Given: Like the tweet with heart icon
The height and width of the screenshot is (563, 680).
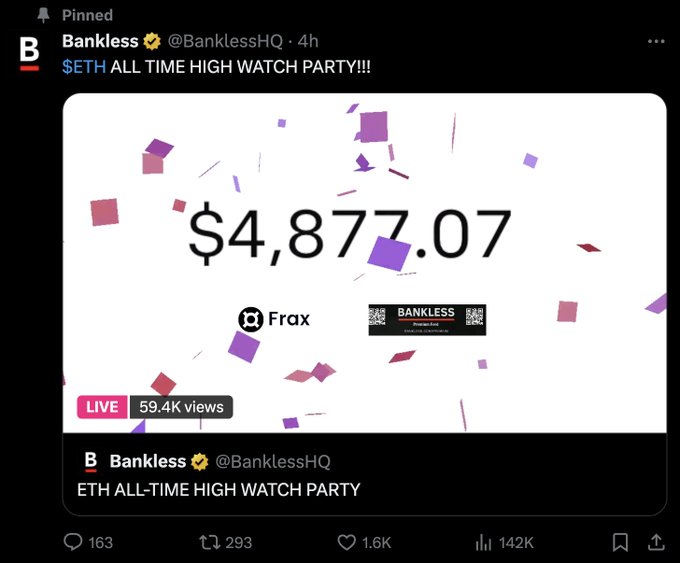Looking at the screenshot, I should tap(346, 542).
